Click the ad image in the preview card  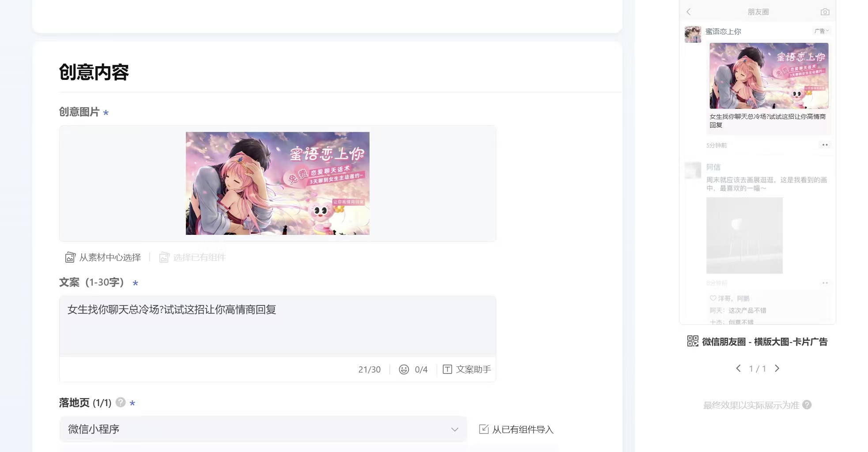pyautogui.click(x=769, y=75)
